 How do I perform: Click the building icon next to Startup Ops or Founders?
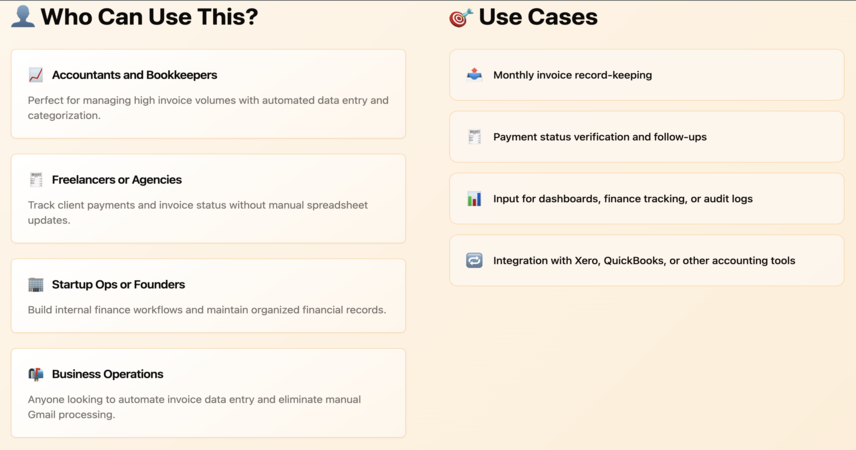coord(36,285)
